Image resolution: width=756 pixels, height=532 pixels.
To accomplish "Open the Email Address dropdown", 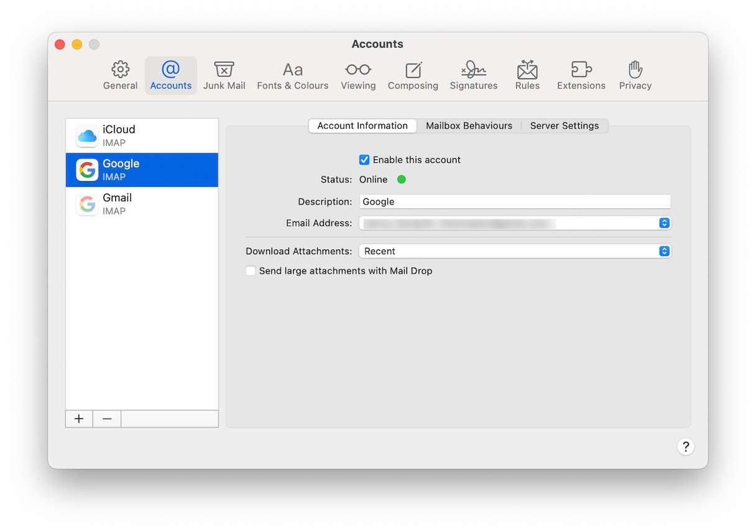I will [x=664, y=222].
